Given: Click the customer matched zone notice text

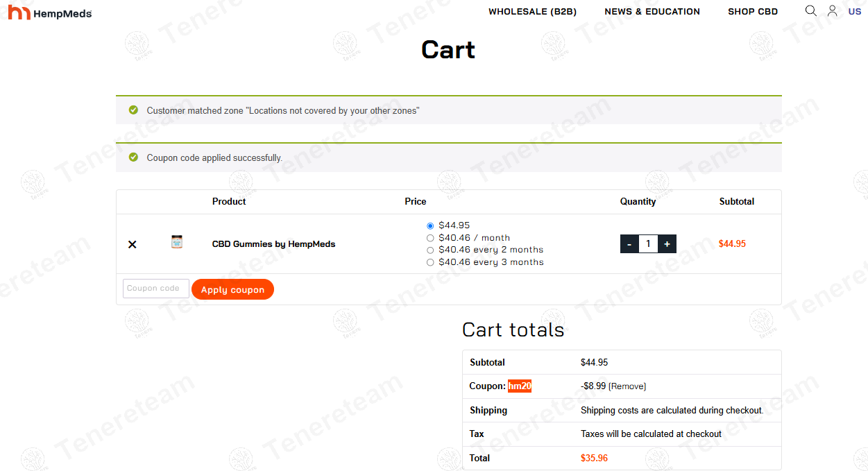Looking at the screenshot, I should [x=283, y=111].
